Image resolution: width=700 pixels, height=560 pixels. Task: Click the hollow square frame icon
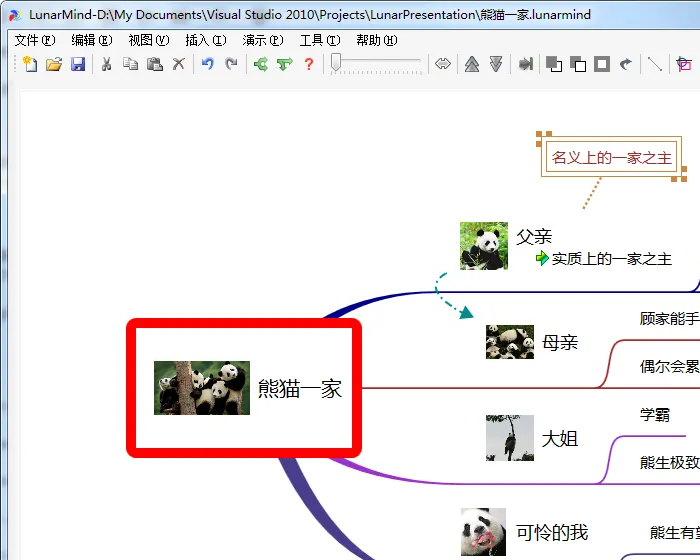coord(602,64)
